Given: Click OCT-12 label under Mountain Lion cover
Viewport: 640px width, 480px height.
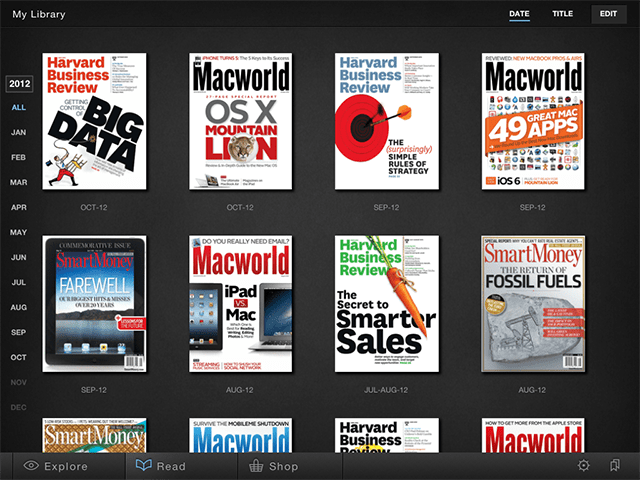Looking at the screenshot, I should coord(240,207).
